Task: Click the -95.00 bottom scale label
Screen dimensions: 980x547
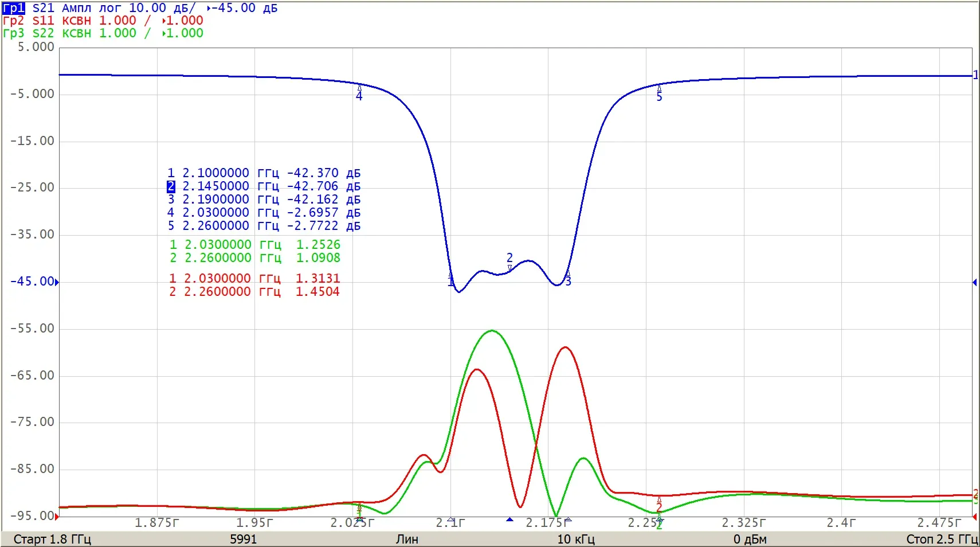Action: tap(32, 516)
